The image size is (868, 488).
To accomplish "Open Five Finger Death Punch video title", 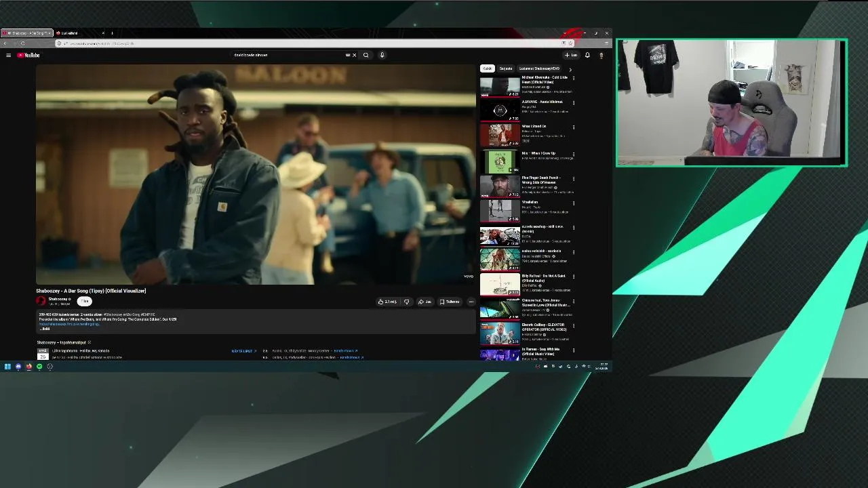I will coord(541,180).
